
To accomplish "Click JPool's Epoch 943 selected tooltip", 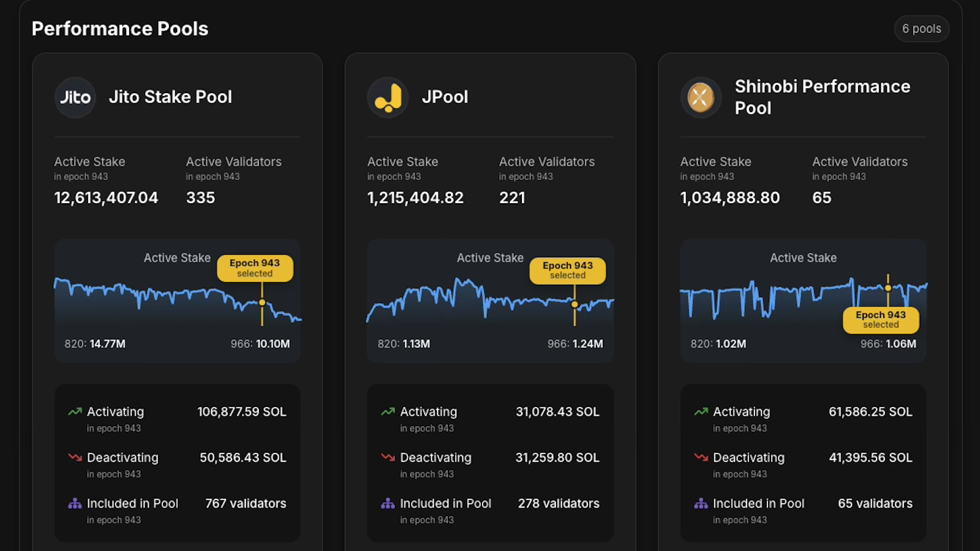I will click(x=568, y=270).
